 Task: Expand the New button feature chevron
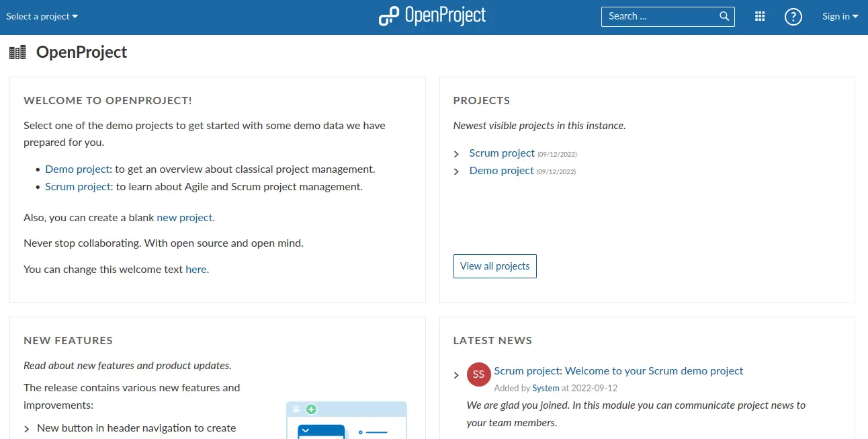coord(28,428)
